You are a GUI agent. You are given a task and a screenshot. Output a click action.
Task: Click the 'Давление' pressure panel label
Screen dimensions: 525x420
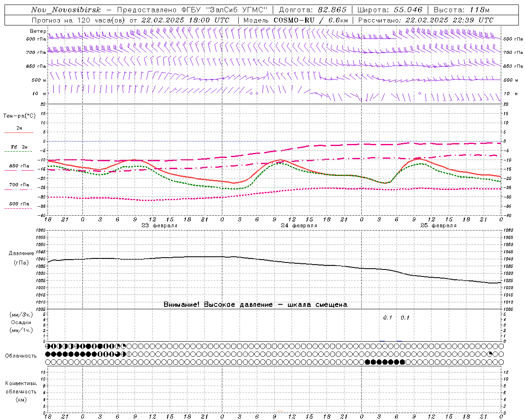pos(21,253)
